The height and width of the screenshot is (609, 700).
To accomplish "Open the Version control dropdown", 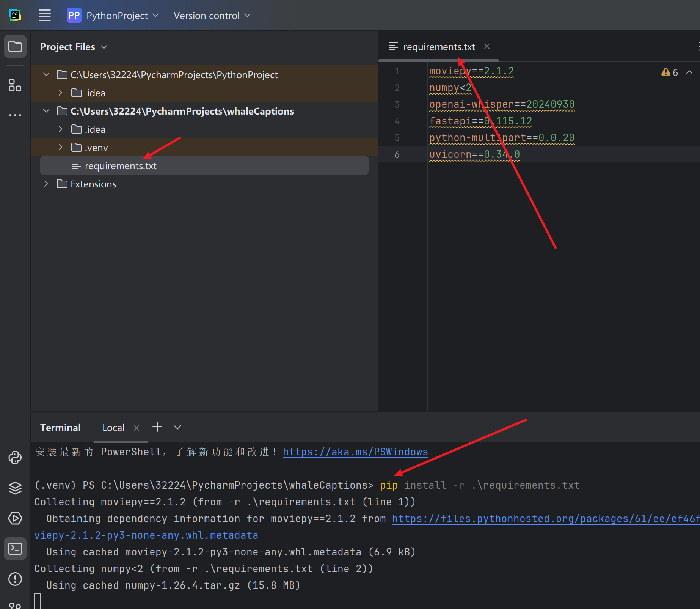I will [212, 16].
